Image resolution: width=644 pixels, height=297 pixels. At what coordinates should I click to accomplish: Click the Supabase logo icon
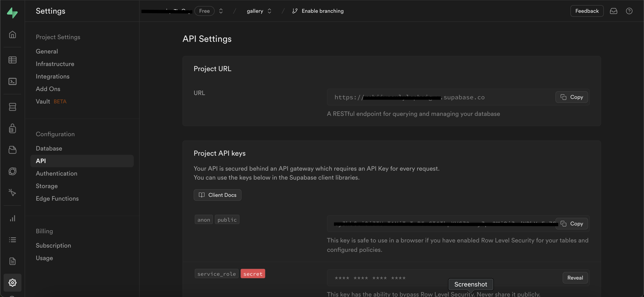(12, 13)
